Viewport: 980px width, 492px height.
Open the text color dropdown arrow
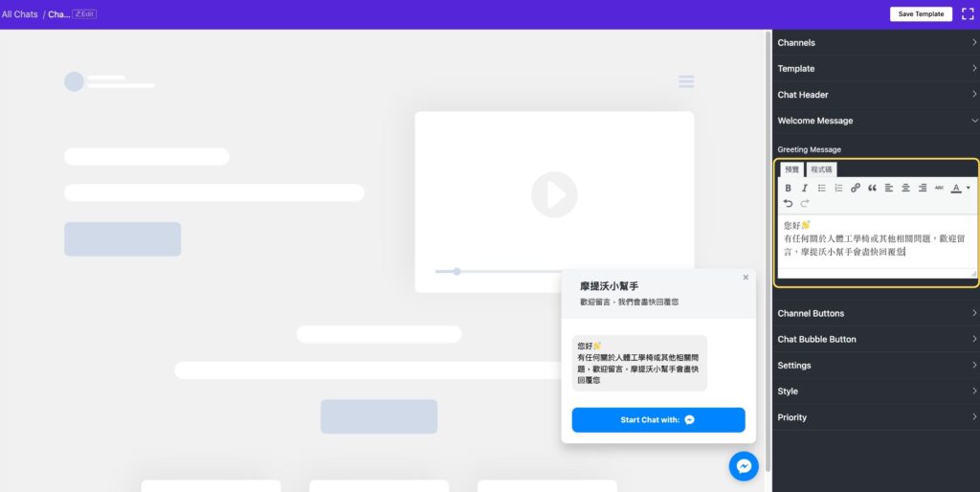click(x=969, y=189)
